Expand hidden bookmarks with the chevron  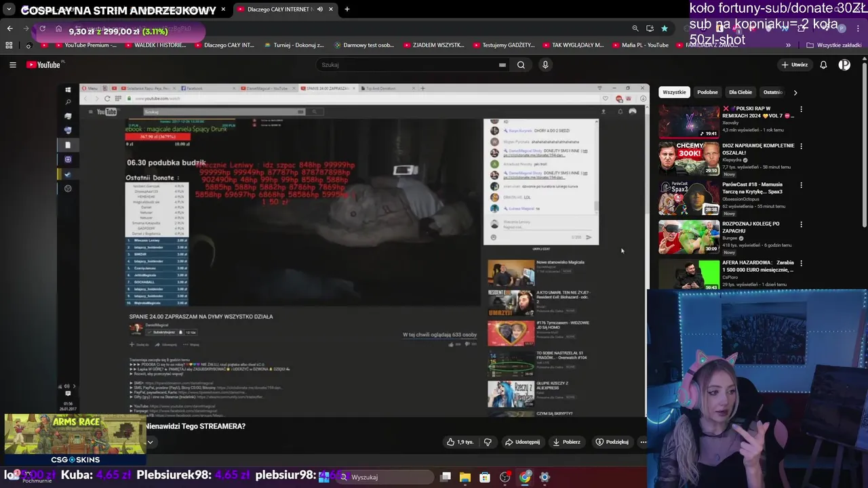point(788,45)
